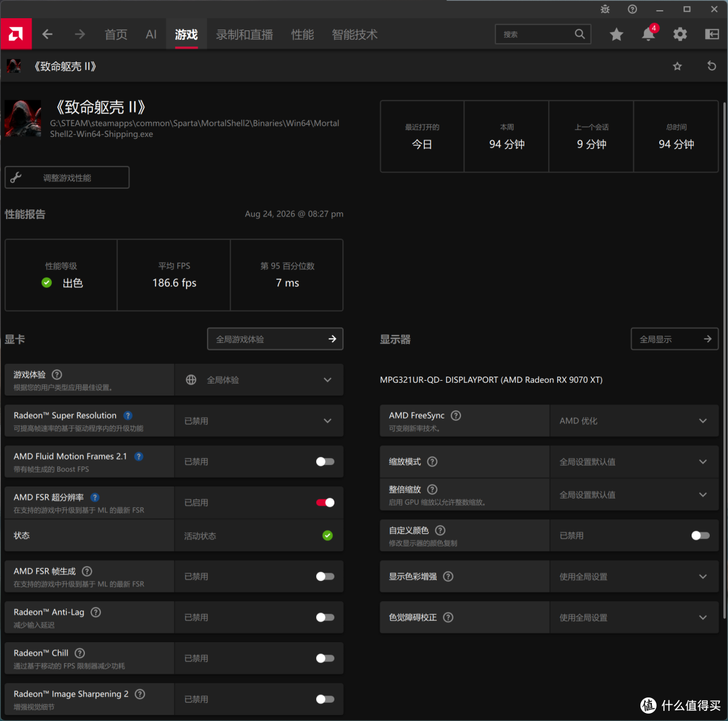The height and width of the screenshot is (721, 728).
Task: Enable 自定义颜色 toggle
Action: coord(700,535)
